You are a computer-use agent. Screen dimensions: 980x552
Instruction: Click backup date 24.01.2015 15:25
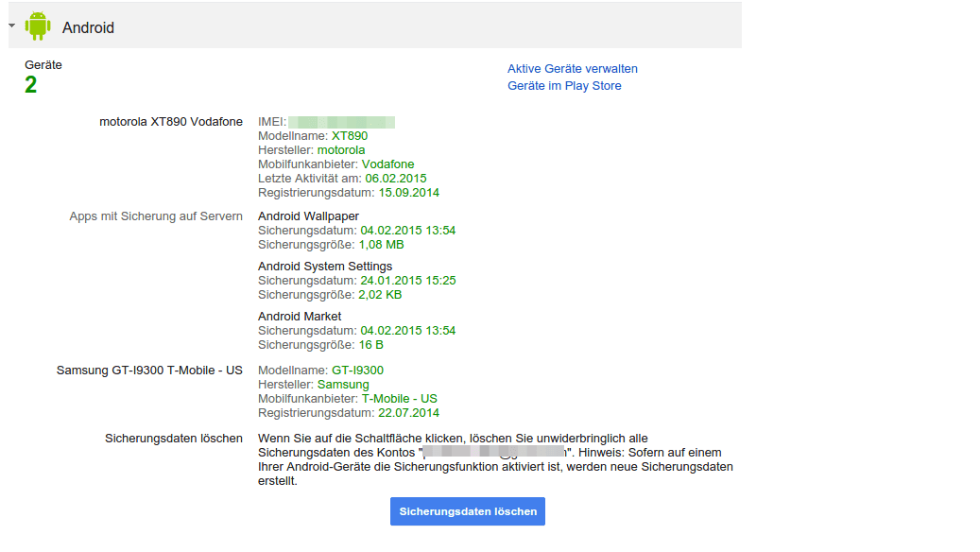408,281
